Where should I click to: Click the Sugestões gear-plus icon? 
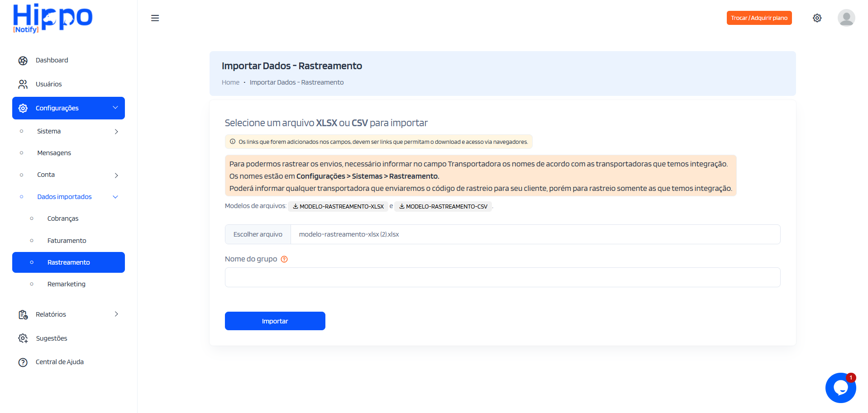[23, 338]
